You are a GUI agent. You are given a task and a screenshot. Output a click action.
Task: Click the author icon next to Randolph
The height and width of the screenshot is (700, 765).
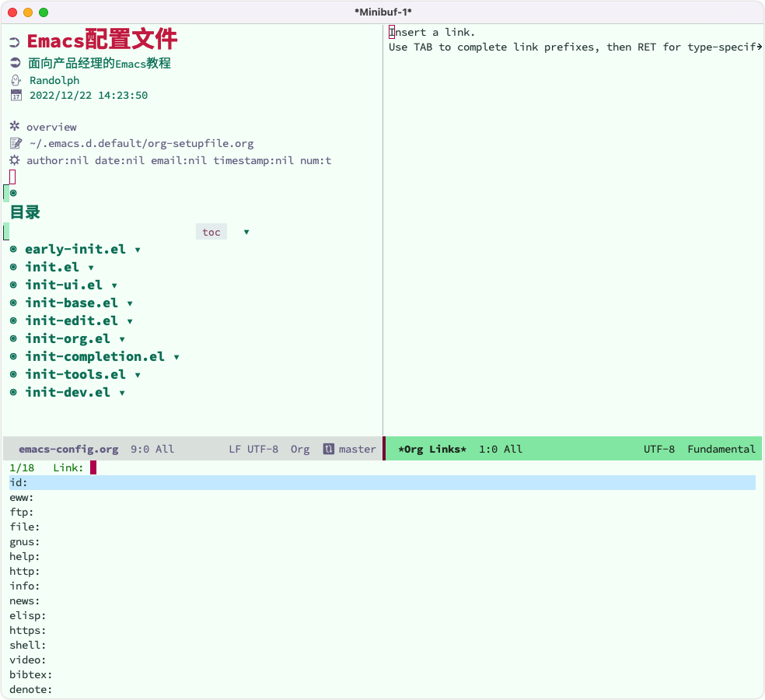pyautogui.click(x=16, y=80)
